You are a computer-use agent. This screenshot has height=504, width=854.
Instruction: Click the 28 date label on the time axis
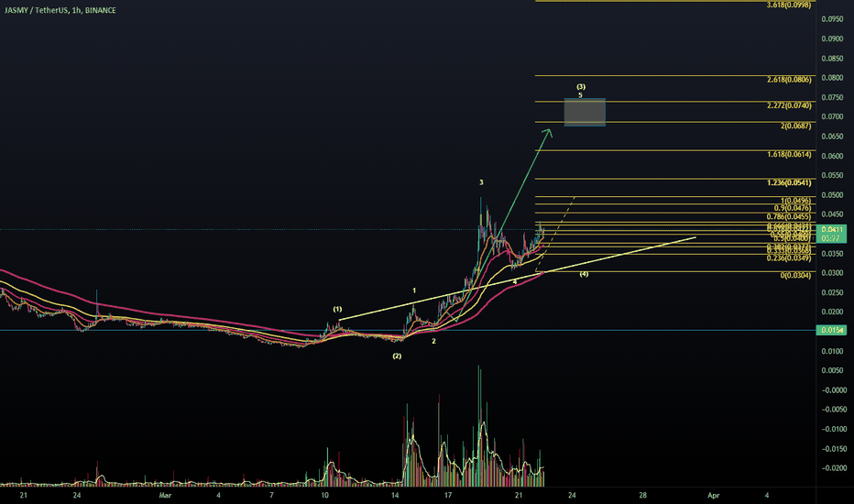point(642,495)
